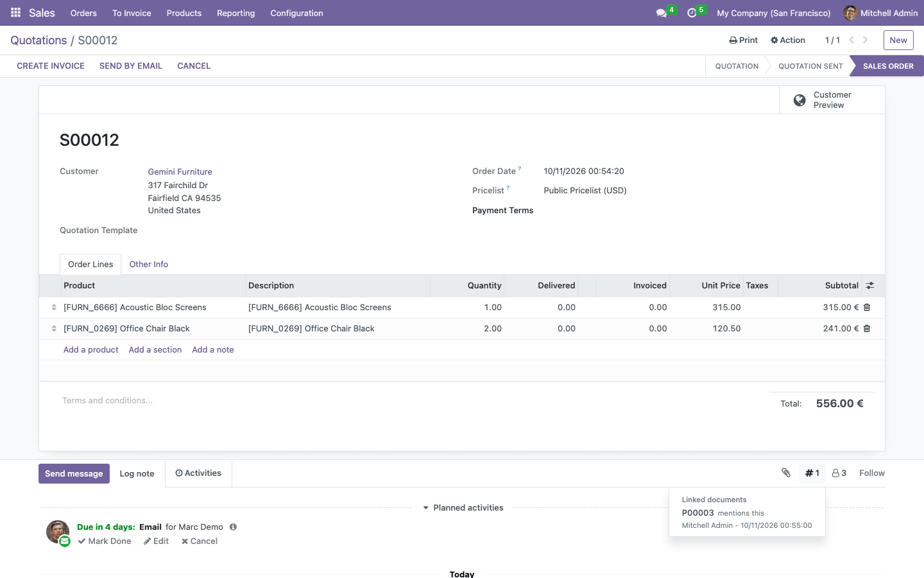
Task: Go to previous record arrow
Action: [851, 40]
